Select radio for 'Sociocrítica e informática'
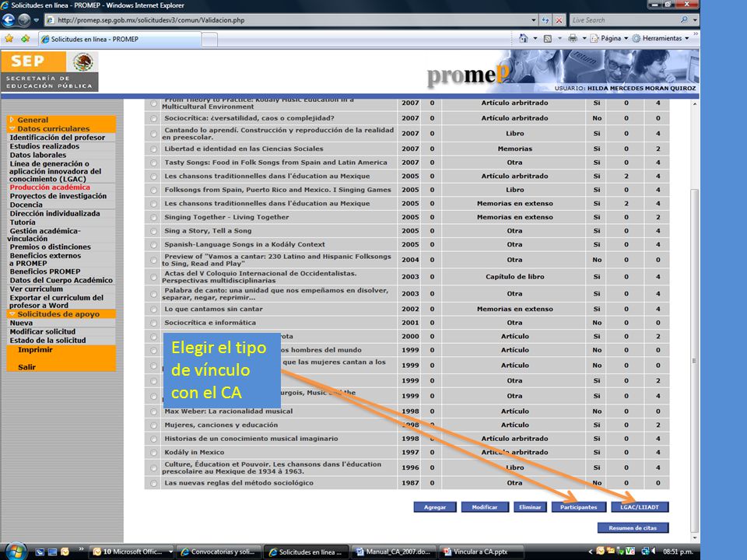 pyautogui.click(x=153, y=324)
